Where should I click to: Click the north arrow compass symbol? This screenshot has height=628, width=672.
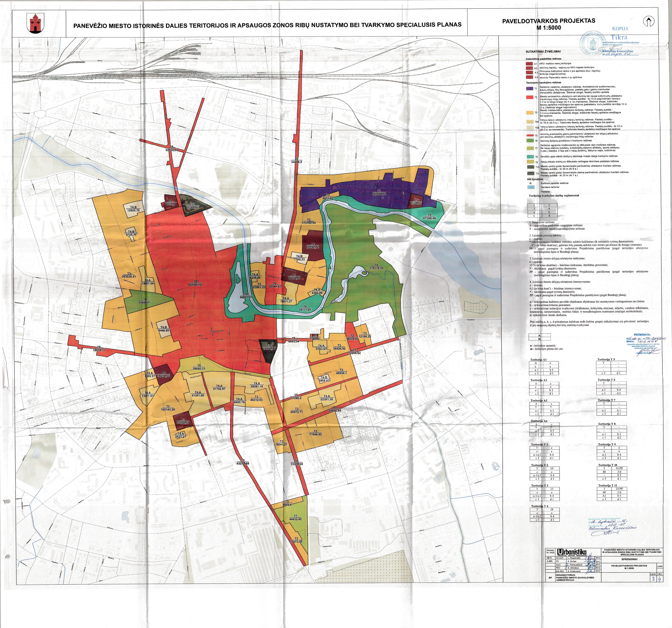pos(649,21)
